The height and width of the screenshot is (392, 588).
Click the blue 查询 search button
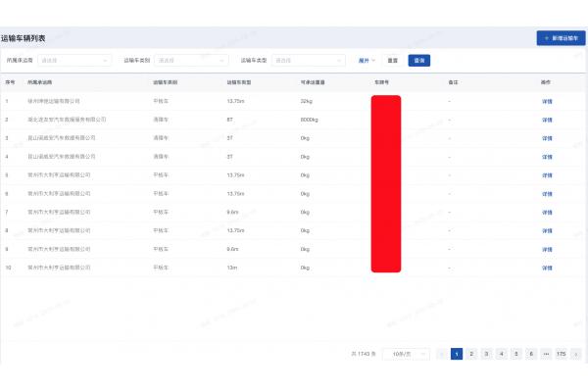pyautogui.click(x=419, y=61)
